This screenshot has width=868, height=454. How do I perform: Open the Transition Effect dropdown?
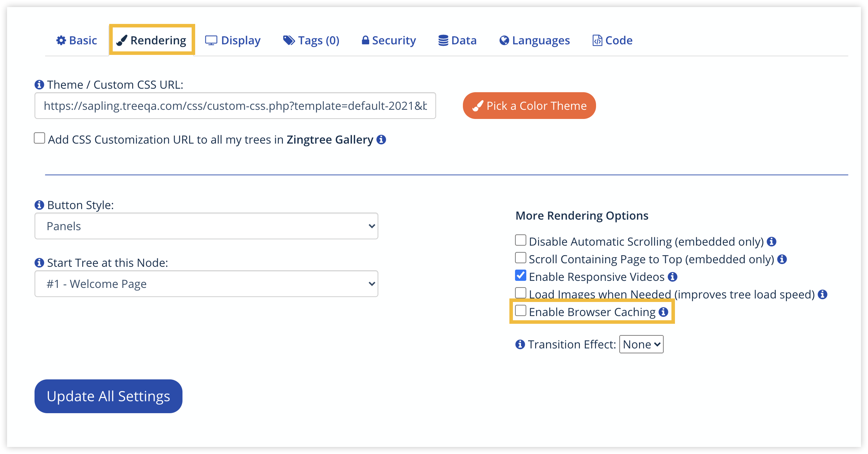click(x=641, y=345)
